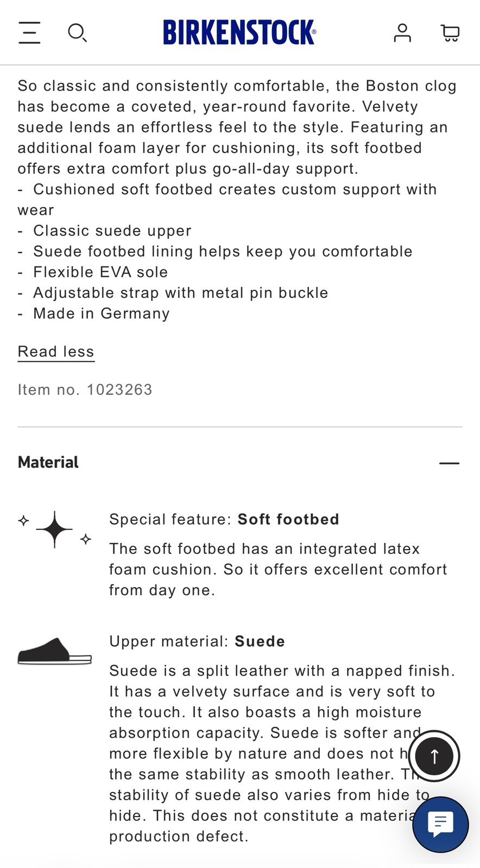Select the Item no. 1023263 text
Screen dimensions: 480x868
(85, 390)
